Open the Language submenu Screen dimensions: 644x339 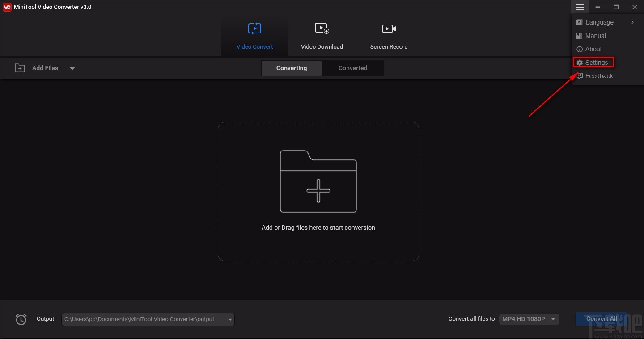point(599,22)
